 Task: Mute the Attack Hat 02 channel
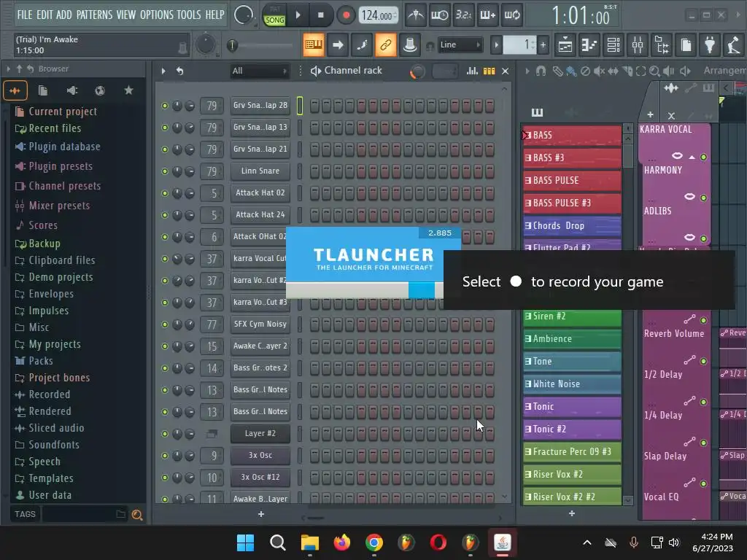165,192
